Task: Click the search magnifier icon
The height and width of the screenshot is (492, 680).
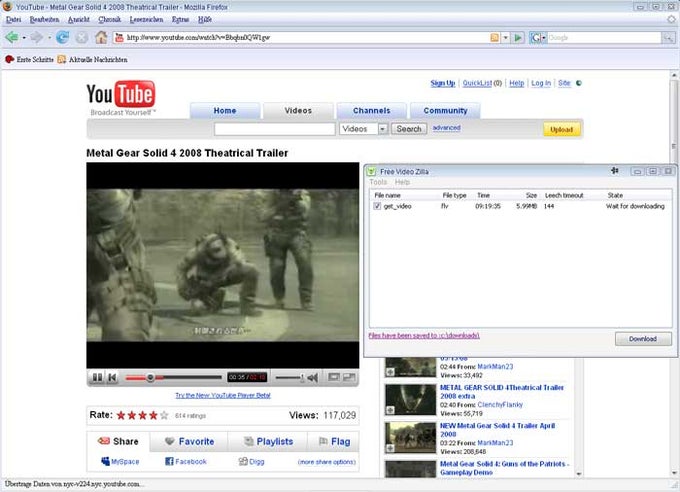Action: [668, 38]
